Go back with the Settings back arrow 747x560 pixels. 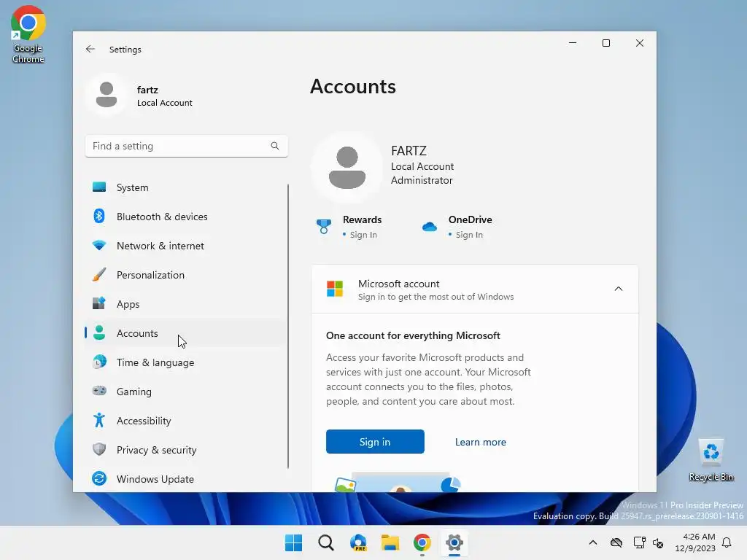pos(90,49)
